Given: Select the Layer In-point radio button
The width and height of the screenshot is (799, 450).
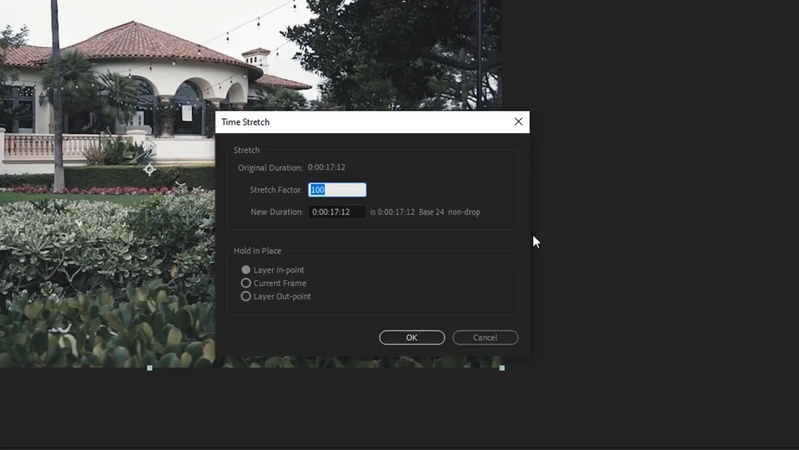Looking at the screenshot, I should pos(246,270).
